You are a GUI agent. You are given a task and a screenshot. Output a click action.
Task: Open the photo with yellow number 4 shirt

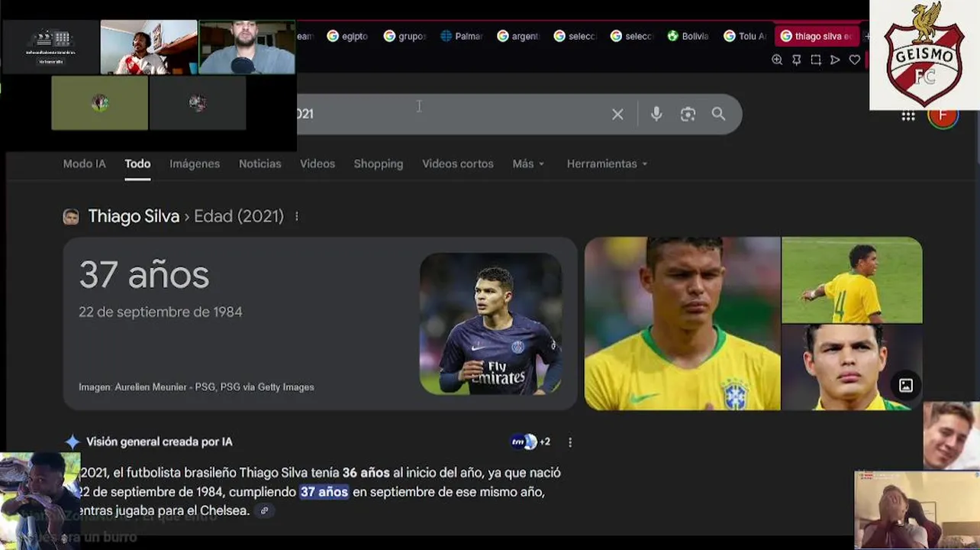[852, 280]
